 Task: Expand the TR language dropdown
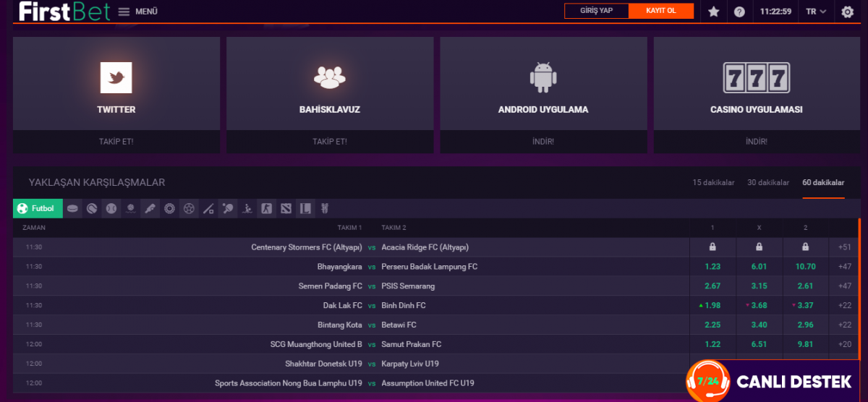tap(817, 12)
